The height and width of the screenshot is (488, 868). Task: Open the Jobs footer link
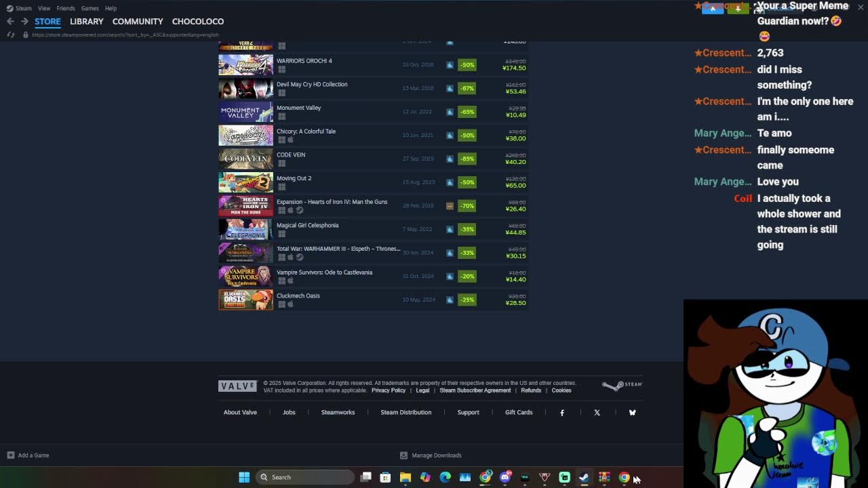[x=289, y=412]
